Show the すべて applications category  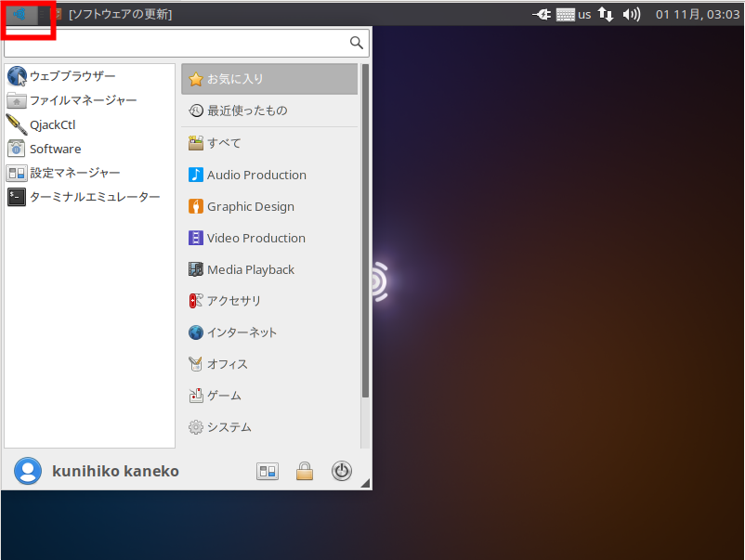click(269, 143)
